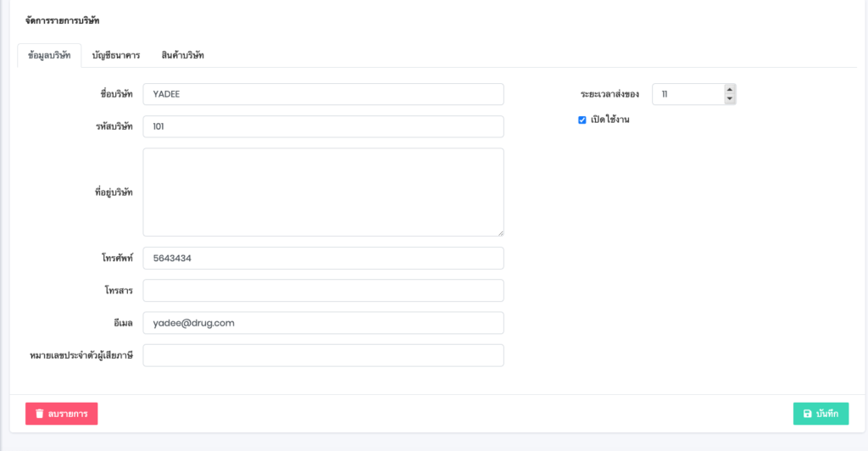Switch to the บัญชีธนาคาร tab
Image resolution: width=868 pixels, height=451 pixels.
click(116, 55)
